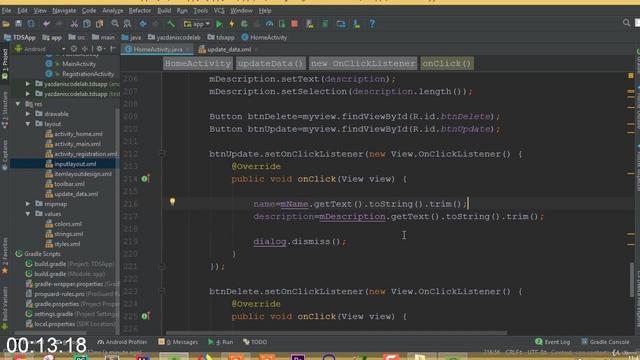Screen dimensions: 640x360
Task: Click the Back navigation arrow icon
Action: [143, 24]
